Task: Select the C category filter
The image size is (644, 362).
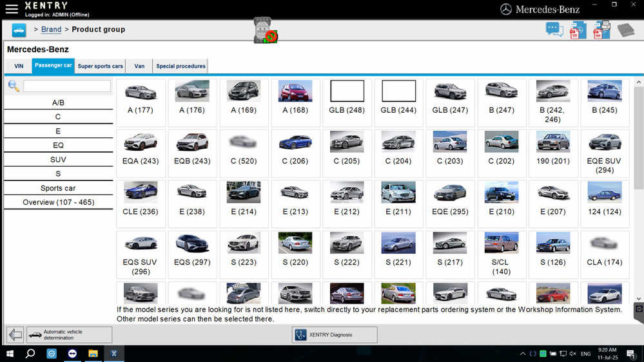Action: [58, 117]
